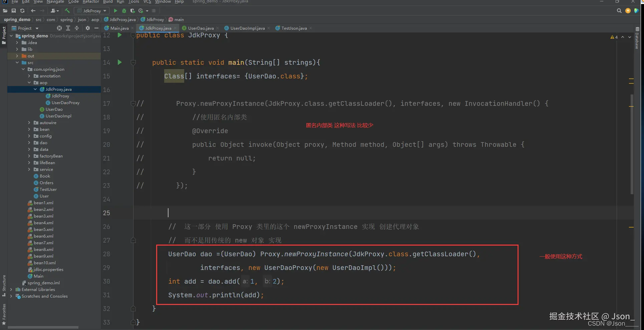Open the Structure tool window

tap(4, 286)
